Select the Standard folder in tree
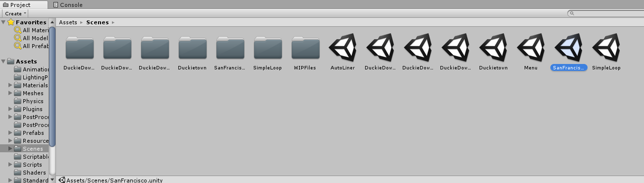The width and height of the screenshot is (644, 183). click(31, 181)
